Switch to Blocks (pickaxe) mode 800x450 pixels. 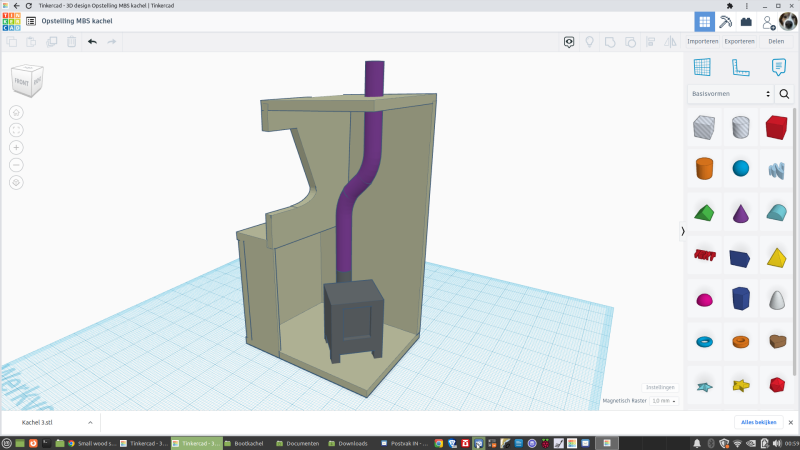(725, 21)
